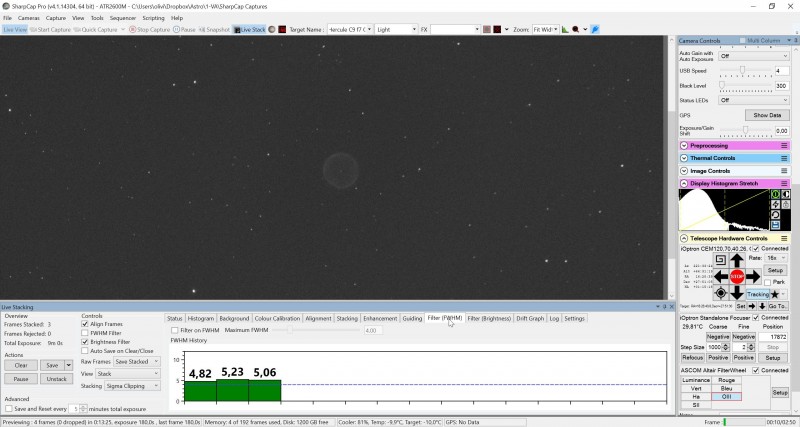Toggle the Brightness Filter checkbox
This screenshot has width=800, height=427.
coord(85,342)
